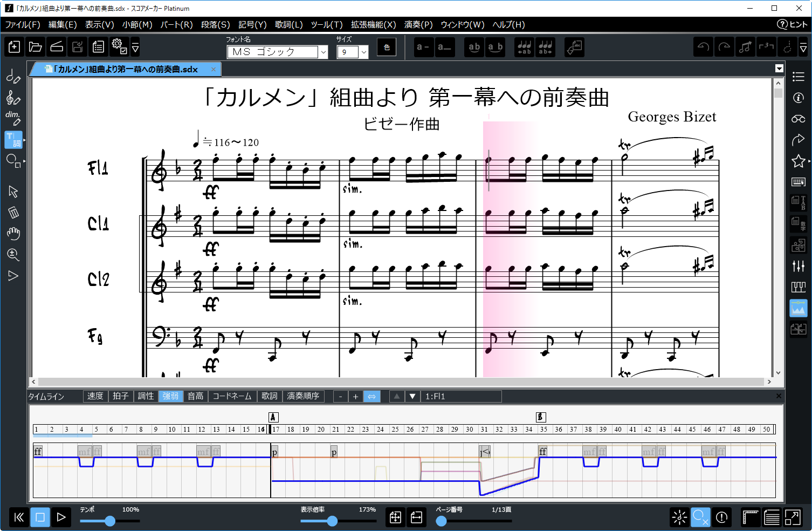Select the magnifier zoom tool
The height and width of the screenshot is (531, 812).
13,255
